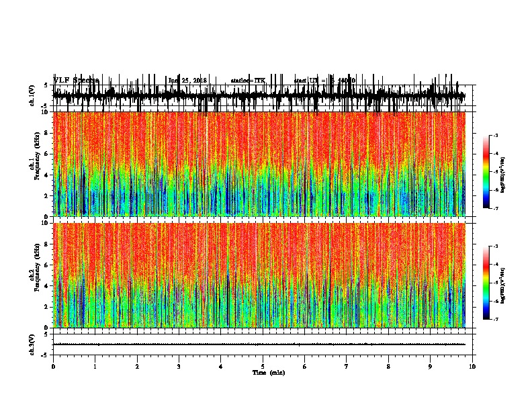Click the ch.2 frequency tick label 6
The width and height of the screenshot is (532, 411).
click(x=46, y=265)
